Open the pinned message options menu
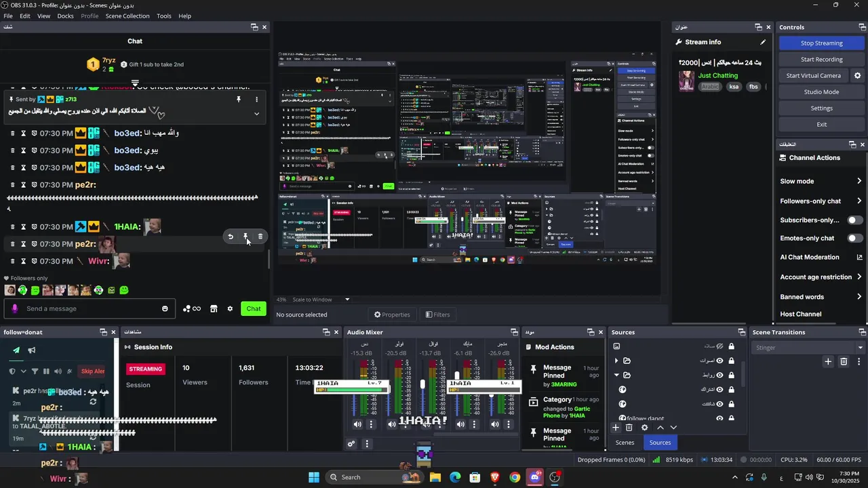The height and width of the screenshot is (488, 868). point(256,100)
